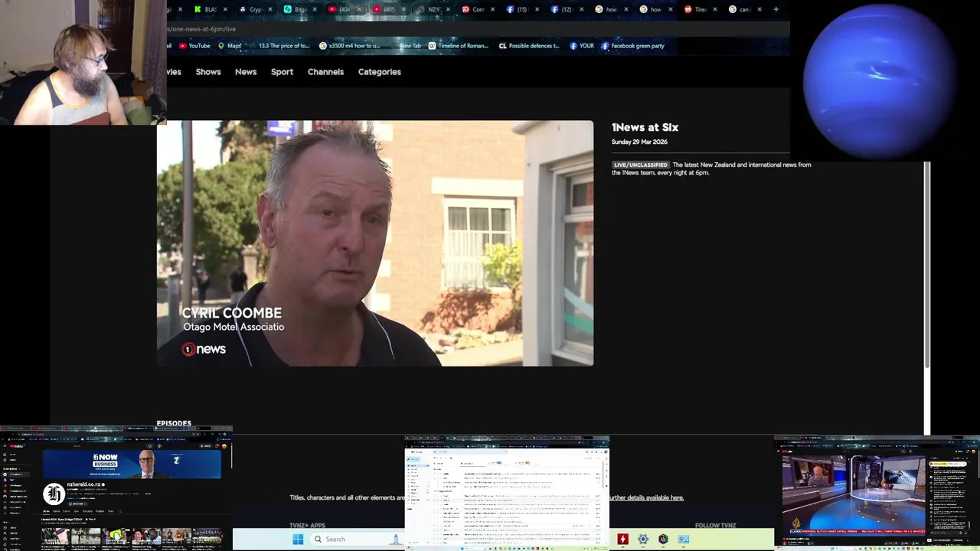Image resolution: width=980 pixels, height=551 pixels.
Task: Open the Categories menu item
Action: [x=380, y=72]
